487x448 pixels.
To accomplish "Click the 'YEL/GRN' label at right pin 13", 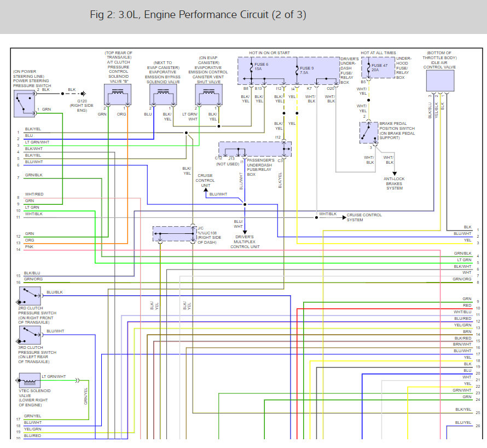I will point(462,325).
